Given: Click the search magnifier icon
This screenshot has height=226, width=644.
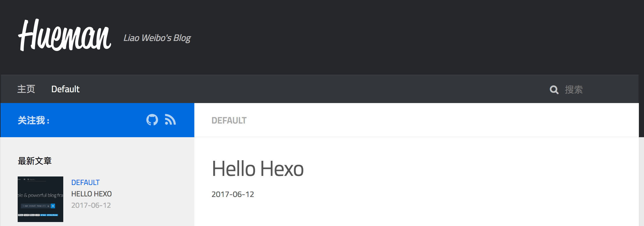Looking at the screenshot, I should tap(554, 89).
